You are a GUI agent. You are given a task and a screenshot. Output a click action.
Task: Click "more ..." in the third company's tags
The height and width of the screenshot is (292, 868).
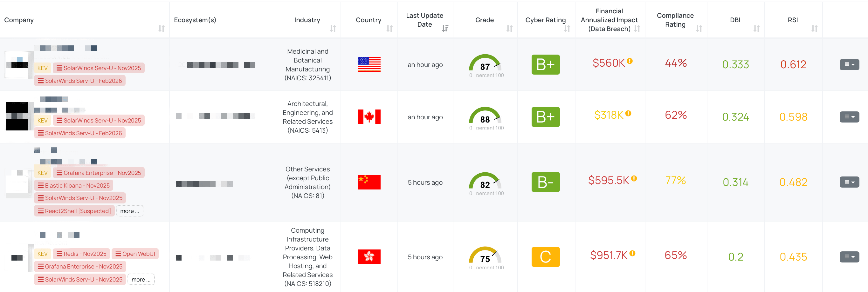pos(130,211)
